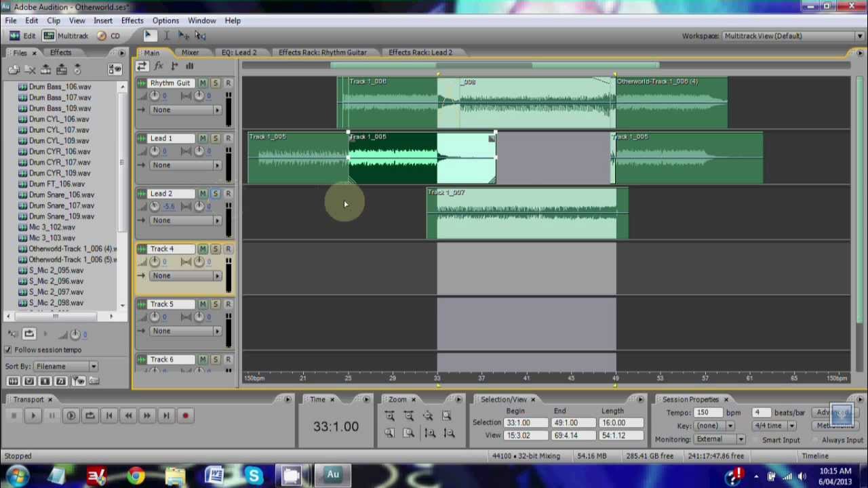The width and height of the screenshot is (868, 488).
Task: Click Rewind button in Transport
Action: pyautogui.click(x=128, y=416)
